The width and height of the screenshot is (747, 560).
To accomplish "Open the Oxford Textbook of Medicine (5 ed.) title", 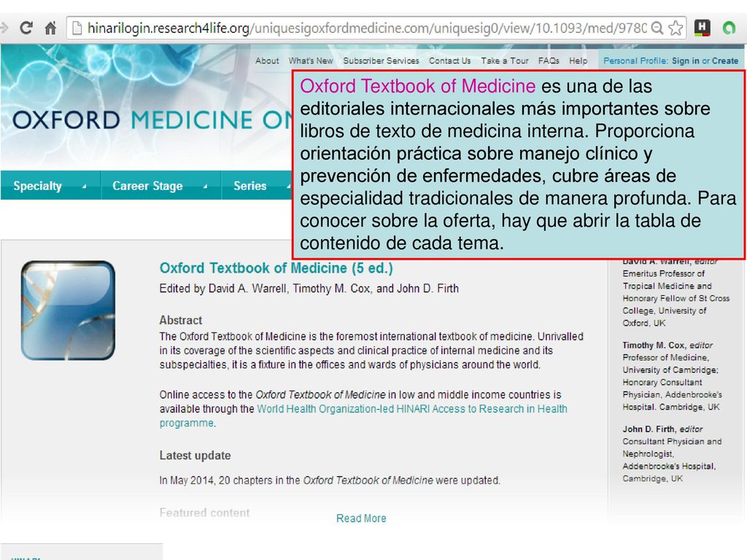I will tap(276, 268).
